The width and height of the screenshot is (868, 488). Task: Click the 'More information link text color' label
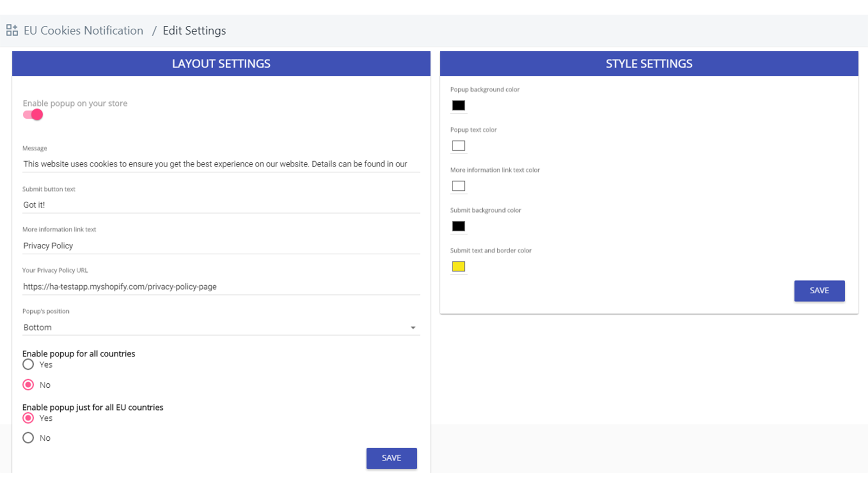[495, 170]
